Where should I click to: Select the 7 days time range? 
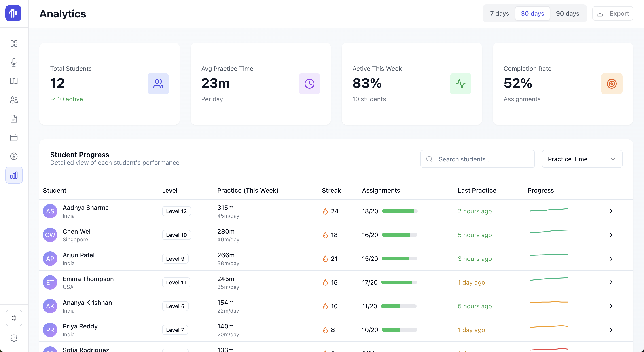[499, 13]
